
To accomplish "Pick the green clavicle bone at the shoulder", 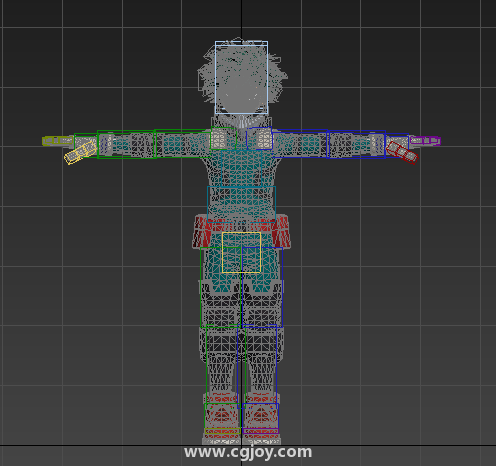I will 223,138.
